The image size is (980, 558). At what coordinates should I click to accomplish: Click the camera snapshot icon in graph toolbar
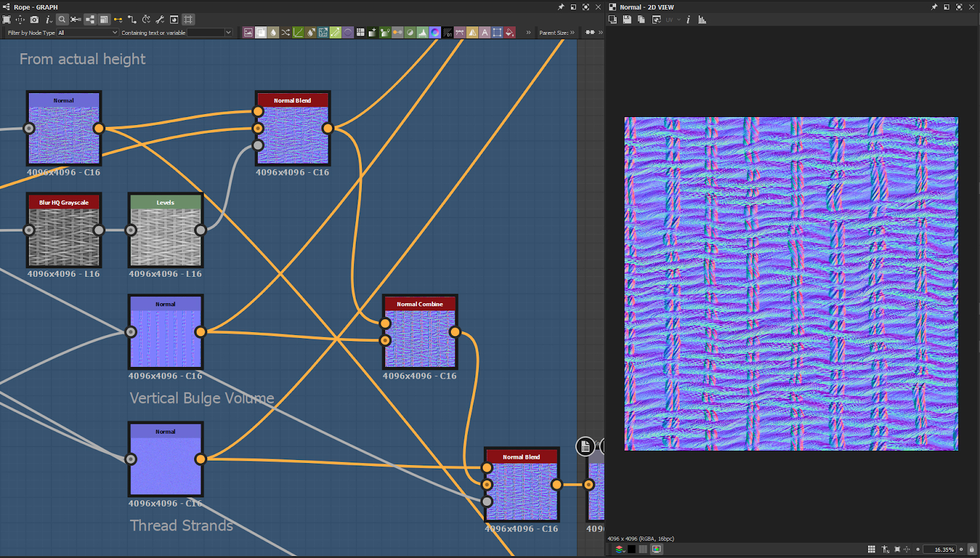click(x=34, y=20)
